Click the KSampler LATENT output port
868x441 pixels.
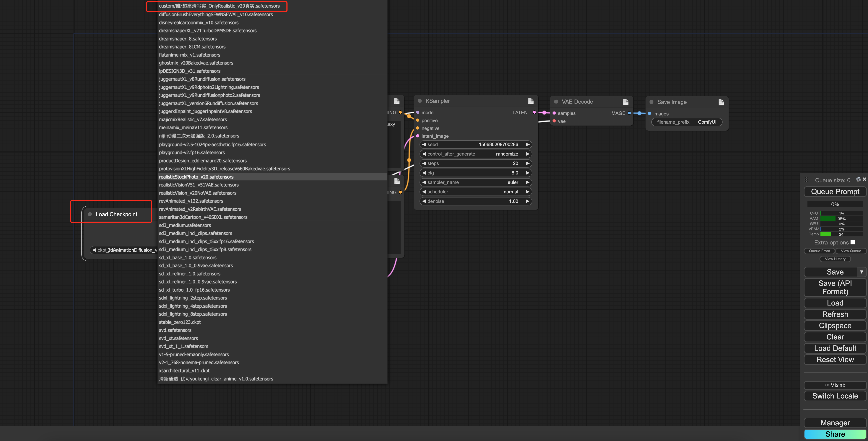coord(534,112)
